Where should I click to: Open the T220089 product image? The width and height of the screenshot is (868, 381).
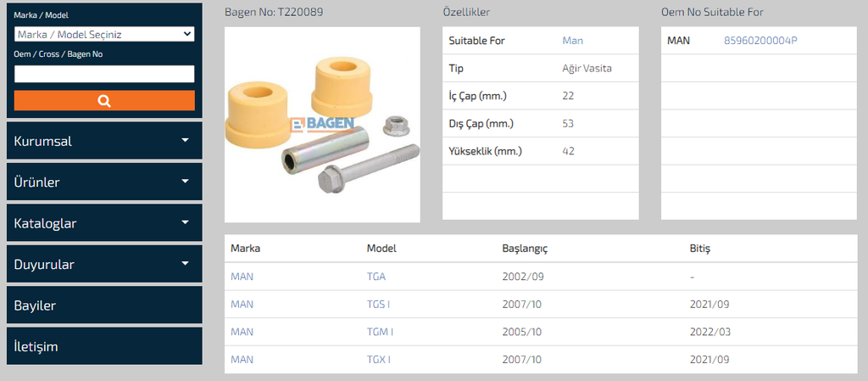click(322, 125)
